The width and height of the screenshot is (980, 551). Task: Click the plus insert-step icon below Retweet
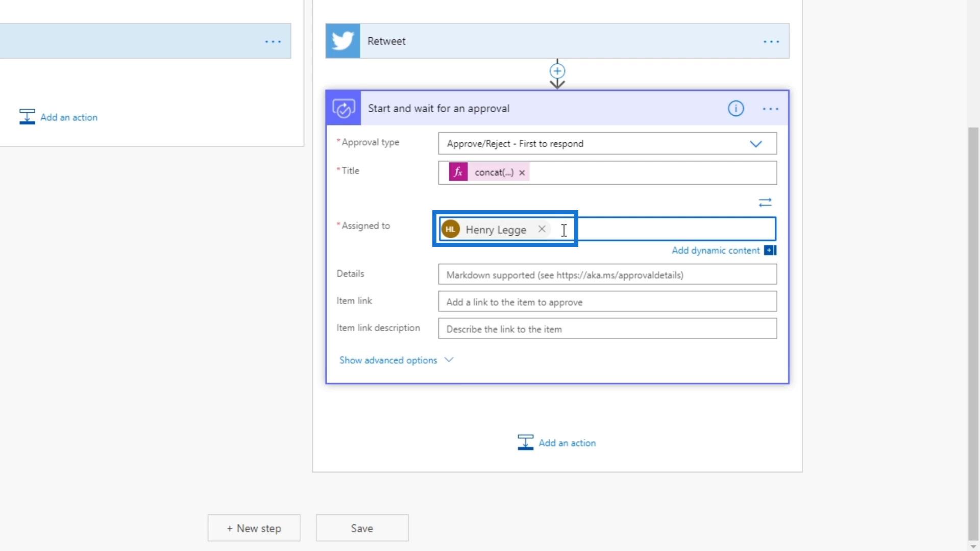(x=557, y=71)
